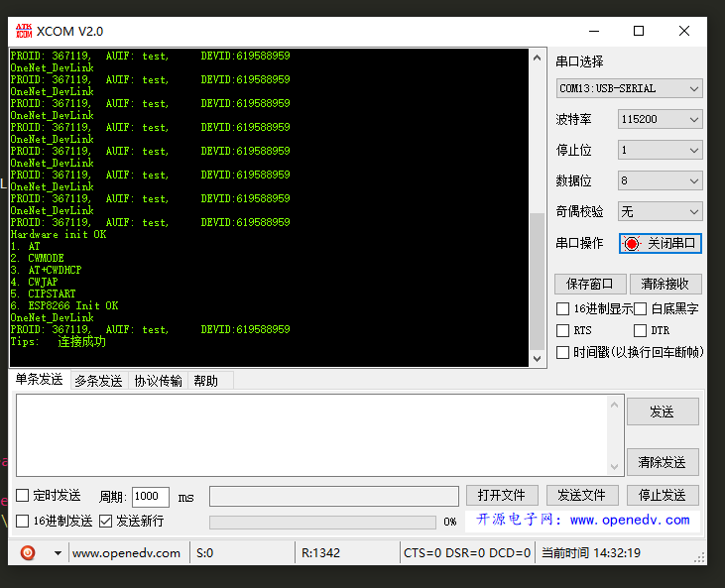Click the receive window scrollbar thumb

537,282
